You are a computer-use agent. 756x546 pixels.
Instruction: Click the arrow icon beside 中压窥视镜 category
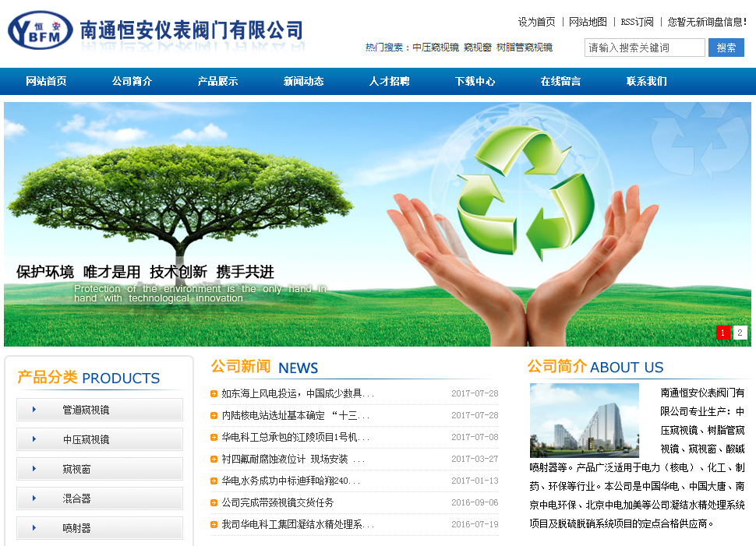click(x=34, y=439)
